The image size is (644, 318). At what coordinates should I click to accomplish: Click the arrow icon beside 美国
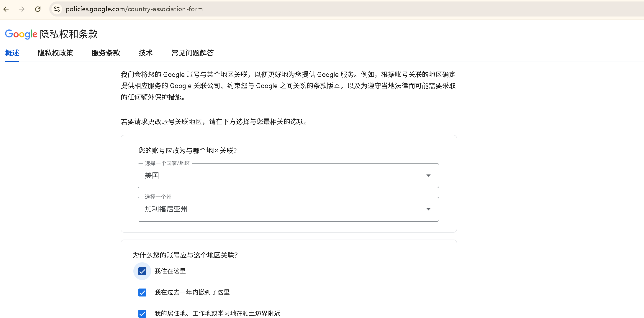point(428,176)
